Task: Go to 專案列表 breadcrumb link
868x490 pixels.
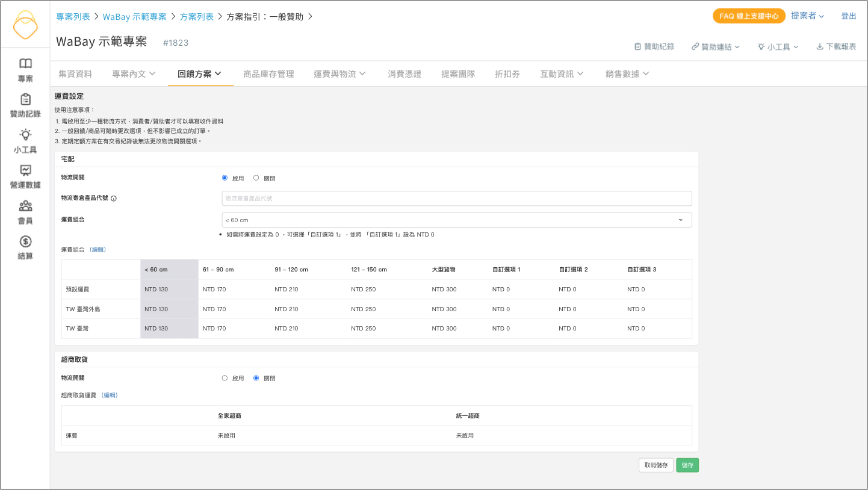Action: click(73, 17)
